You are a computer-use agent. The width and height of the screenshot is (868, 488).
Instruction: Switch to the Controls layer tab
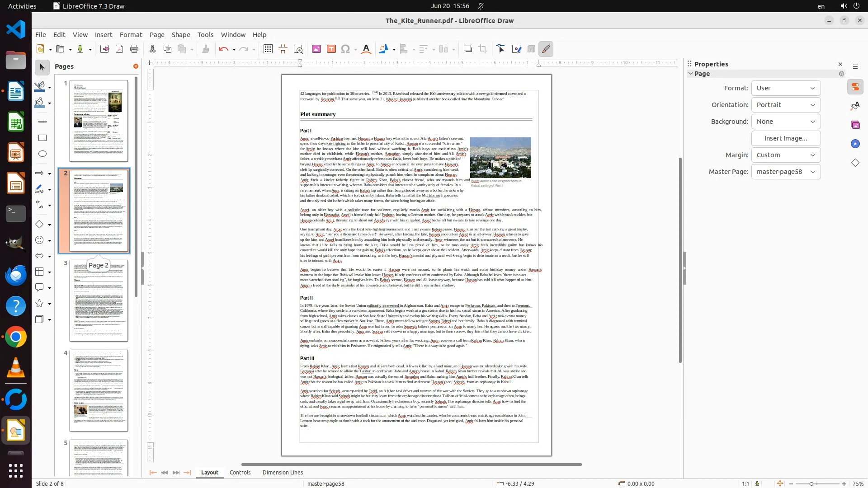(240, 472)
